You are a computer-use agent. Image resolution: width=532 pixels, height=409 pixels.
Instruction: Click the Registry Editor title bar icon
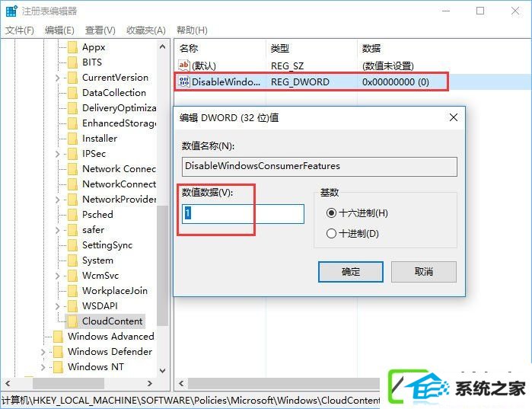pos(11,11)
